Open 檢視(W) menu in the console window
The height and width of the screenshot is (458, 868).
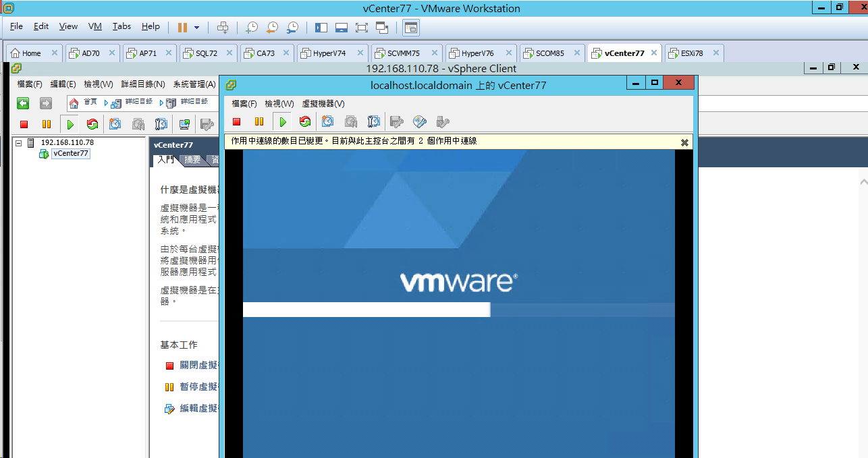click(x=279, y=104)
